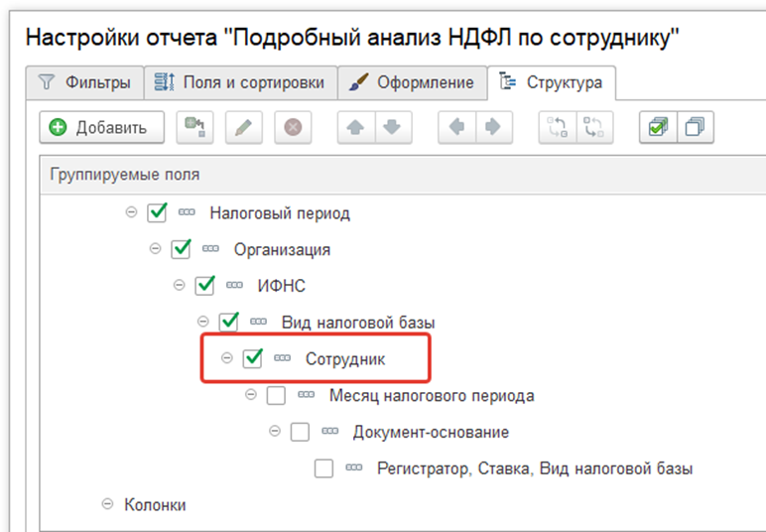Select the Организация row text
766x532 pixels.
(x=282, y=250)
